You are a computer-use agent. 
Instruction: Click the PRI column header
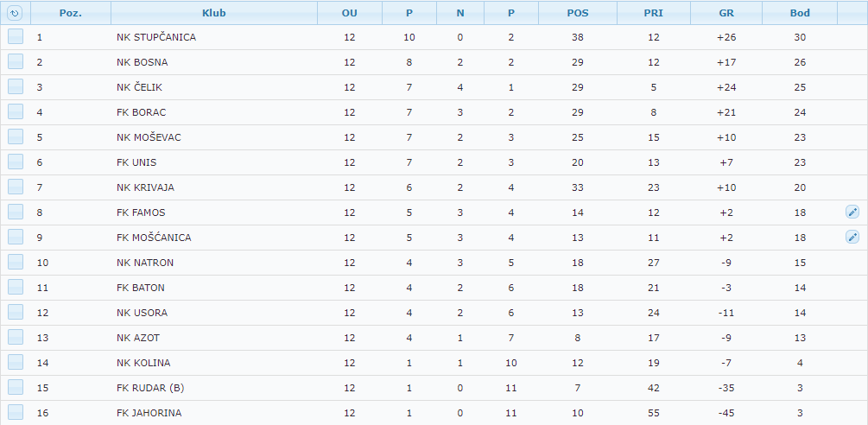pos(654,13)
